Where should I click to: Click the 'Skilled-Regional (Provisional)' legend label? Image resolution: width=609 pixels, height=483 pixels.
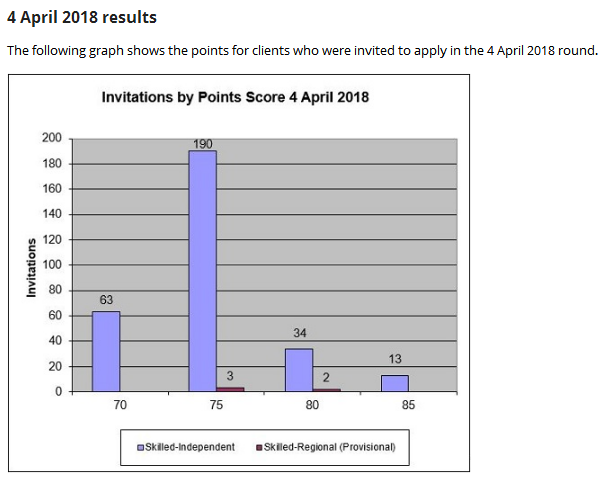tap(330, 447)
